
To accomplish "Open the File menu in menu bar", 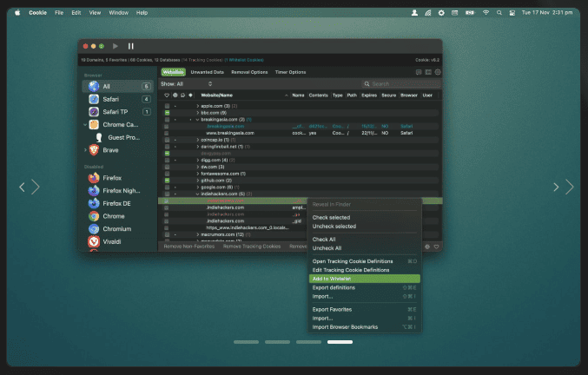I will pos(59,13).
